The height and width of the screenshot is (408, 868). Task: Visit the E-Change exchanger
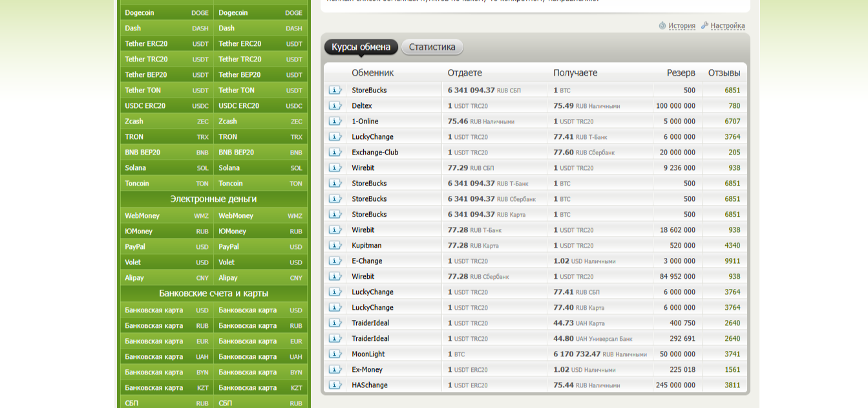click(367, 261)
